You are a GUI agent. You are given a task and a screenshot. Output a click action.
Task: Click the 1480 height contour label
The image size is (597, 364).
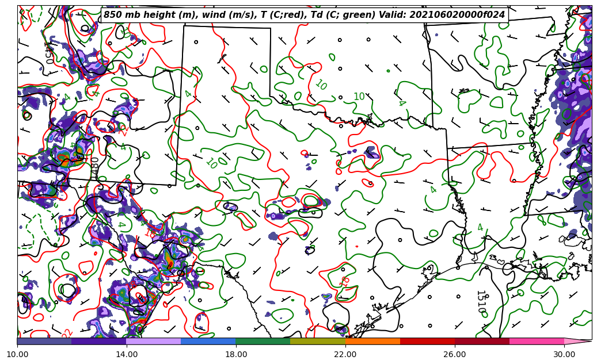tap(95, 168)
